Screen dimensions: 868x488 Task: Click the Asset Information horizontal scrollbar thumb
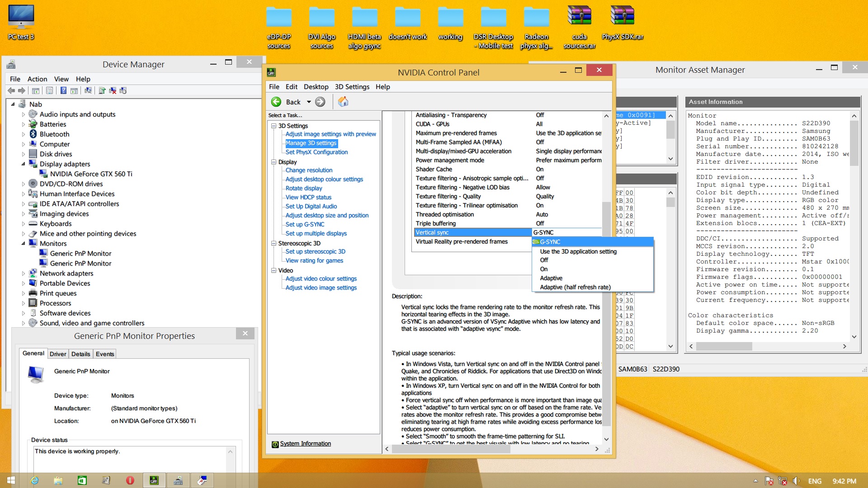724,347
